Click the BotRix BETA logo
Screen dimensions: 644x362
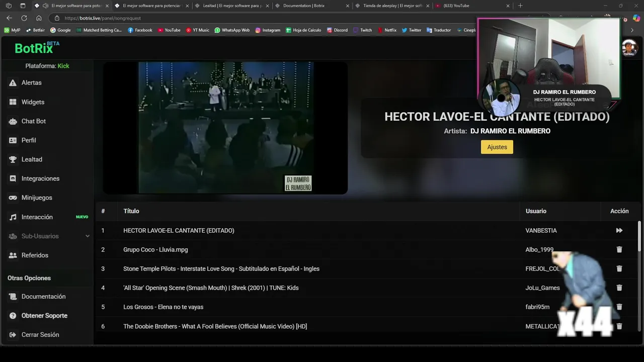pos(37,48)
